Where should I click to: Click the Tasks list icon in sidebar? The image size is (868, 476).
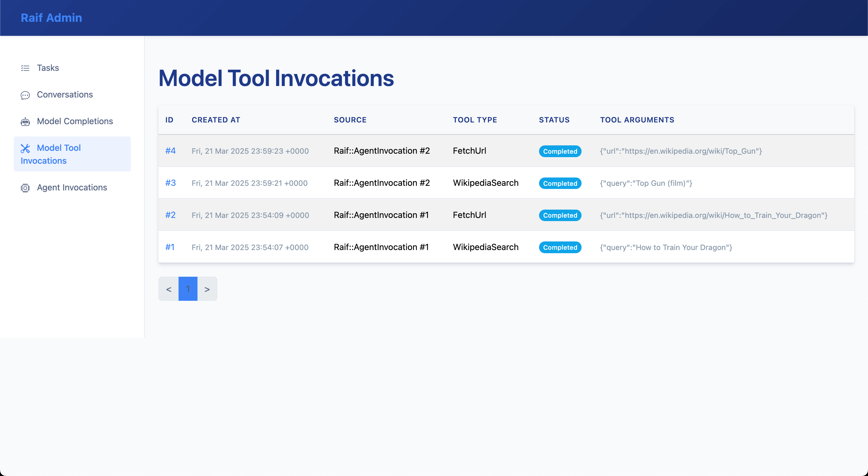(25, 68)
